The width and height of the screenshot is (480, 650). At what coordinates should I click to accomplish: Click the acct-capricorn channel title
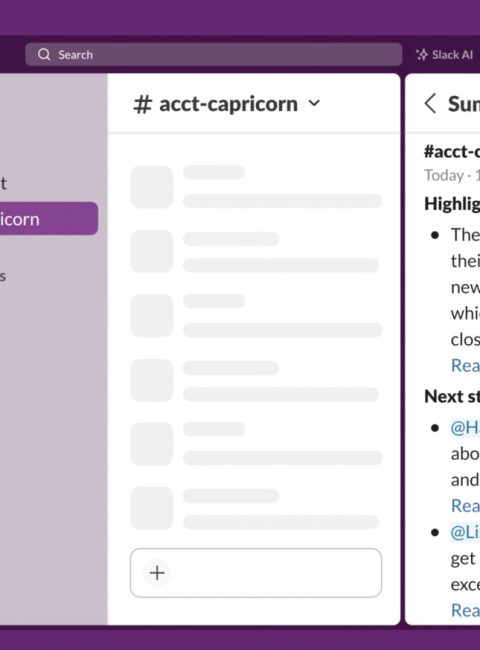[x=228, y=104]
